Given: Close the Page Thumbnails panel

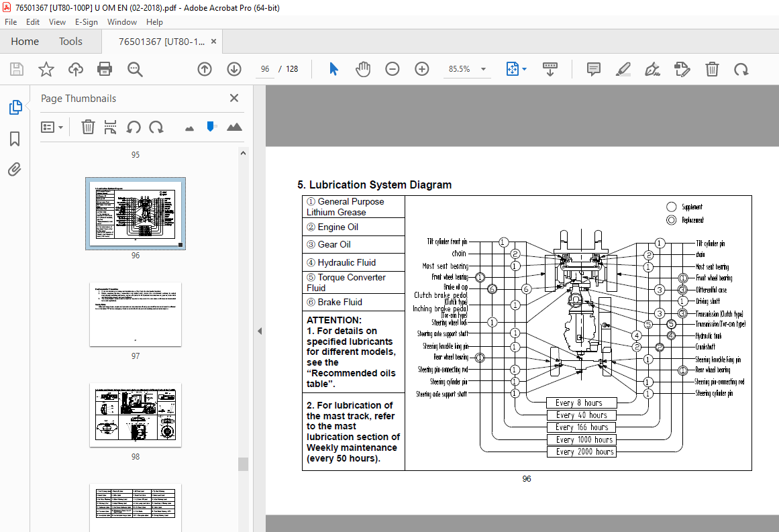Looking at the screenshot, I should [234, 99].
